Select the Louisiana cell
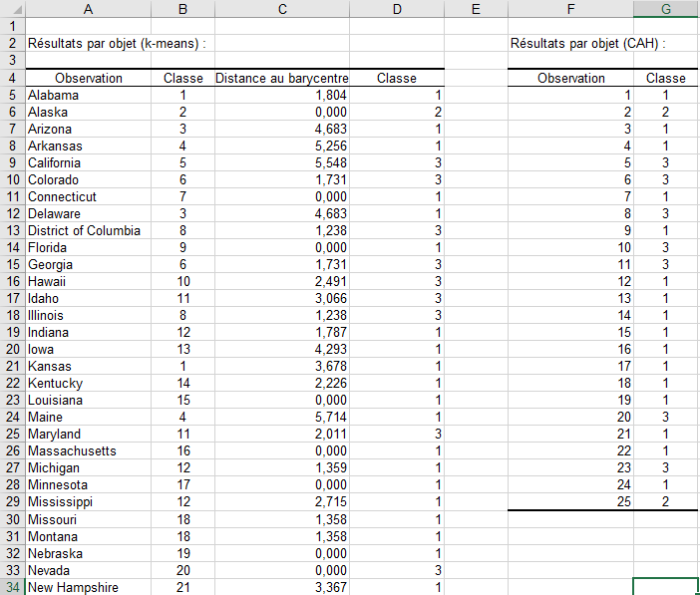700x595 pixels. 89,401
